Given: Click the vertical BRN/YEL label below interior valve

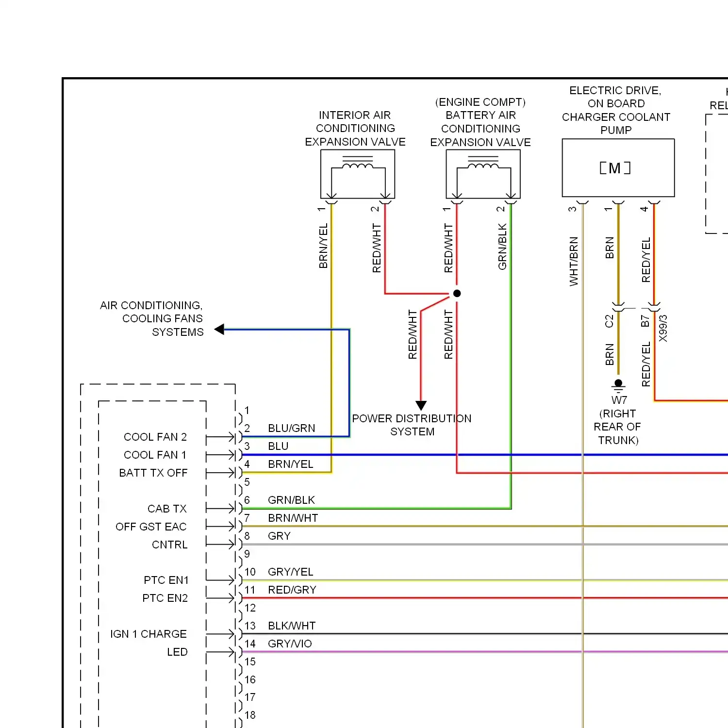Looking at the screenshot, I should click(324, 246).
